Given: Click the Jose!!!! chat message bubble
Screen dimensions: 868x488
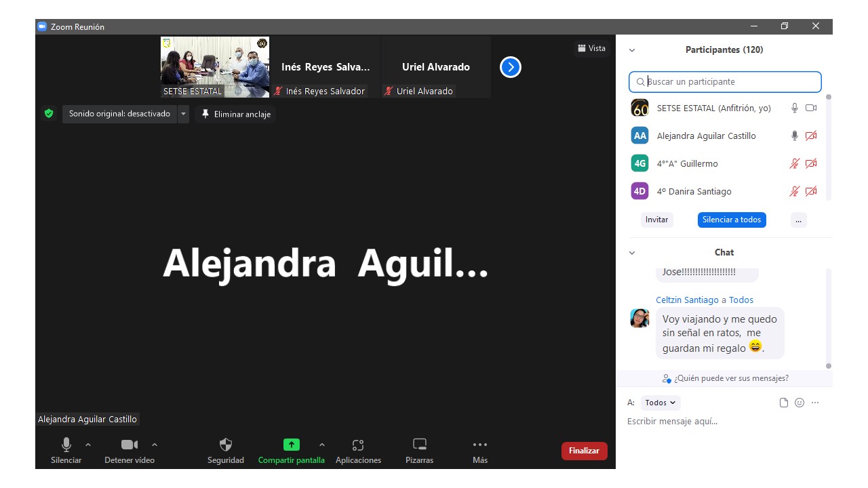Looking at the screenshot, I should (x=707, y=274).
